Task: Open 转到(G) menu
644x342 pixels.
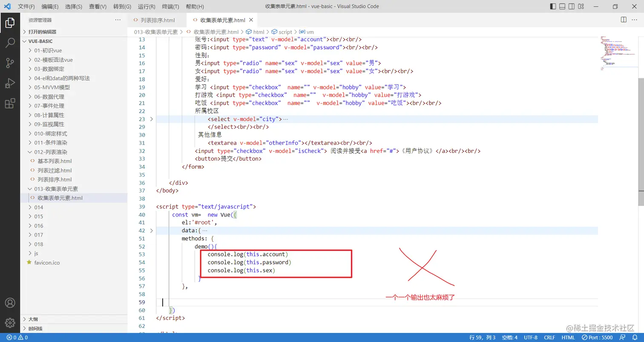Action: [122, 6]
